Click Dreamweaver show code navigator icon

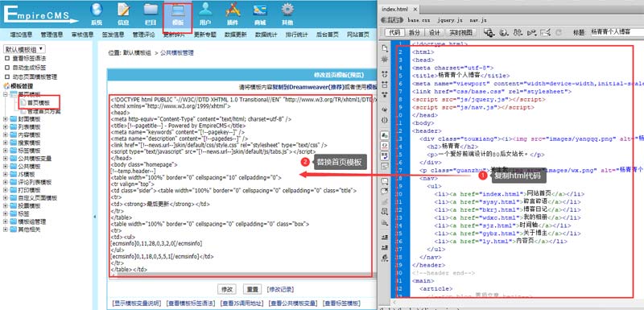385,60
